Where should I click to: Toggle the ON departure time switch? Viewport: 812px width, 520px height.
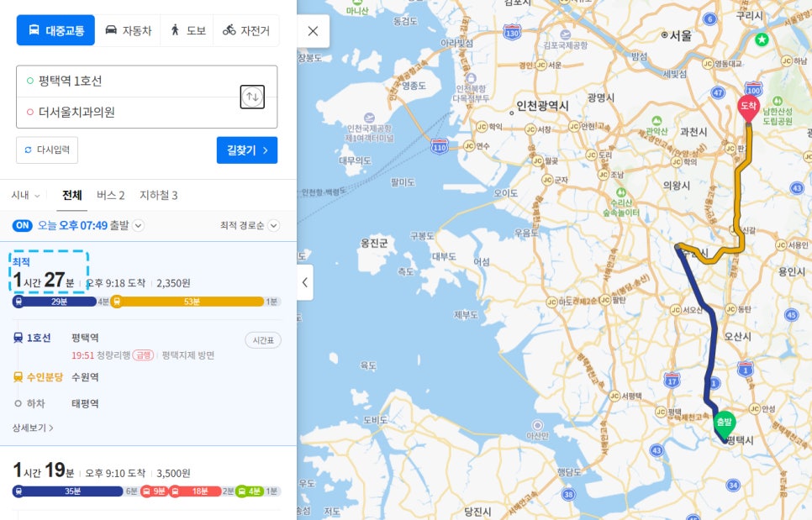pyautogui.click(x=22, y=225)
